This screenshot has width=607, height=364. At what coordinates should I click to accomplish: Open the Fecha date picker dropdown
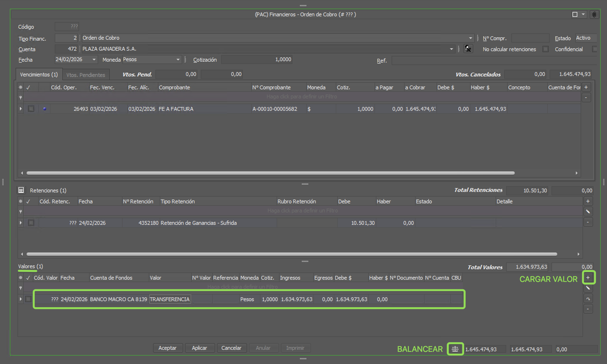click(94, 60)
